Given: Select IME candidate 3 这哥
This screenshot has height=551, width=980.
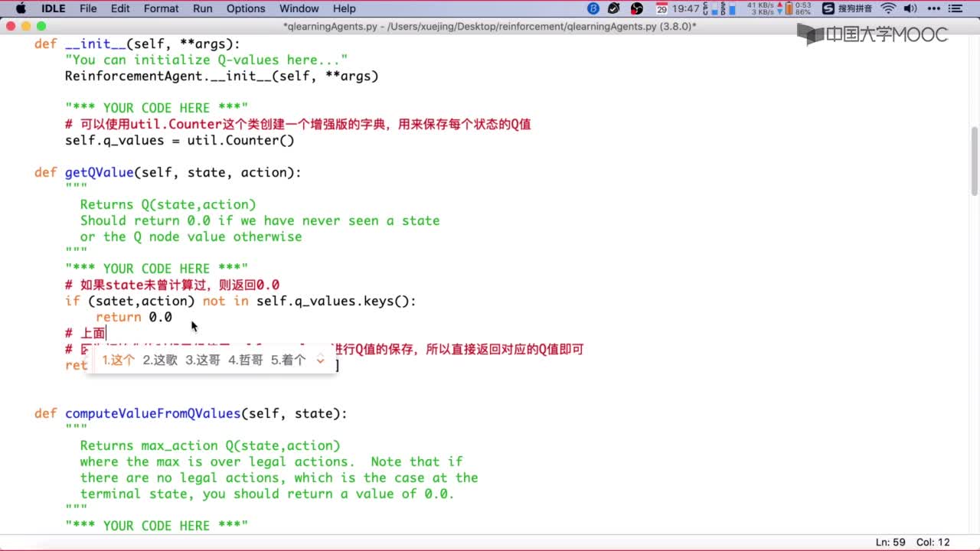Looking at the screenshot, I should pos(203,360).
